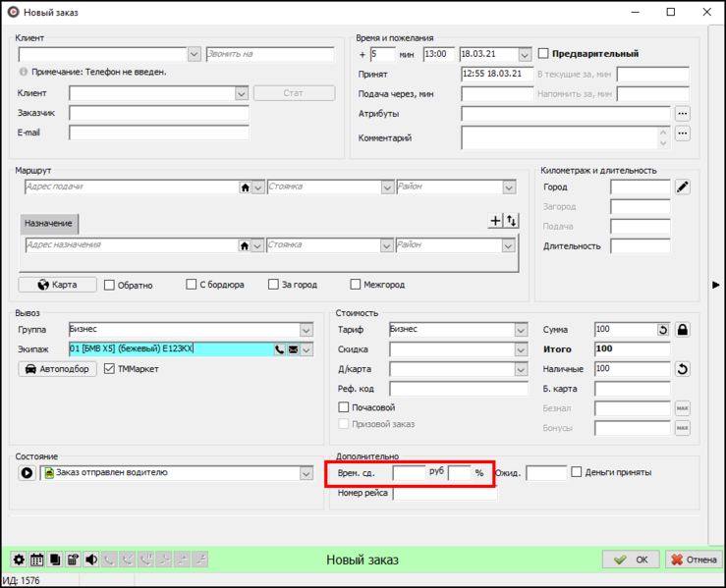
Task: Open the Скидка dropdown list
Action: (520, 349)
